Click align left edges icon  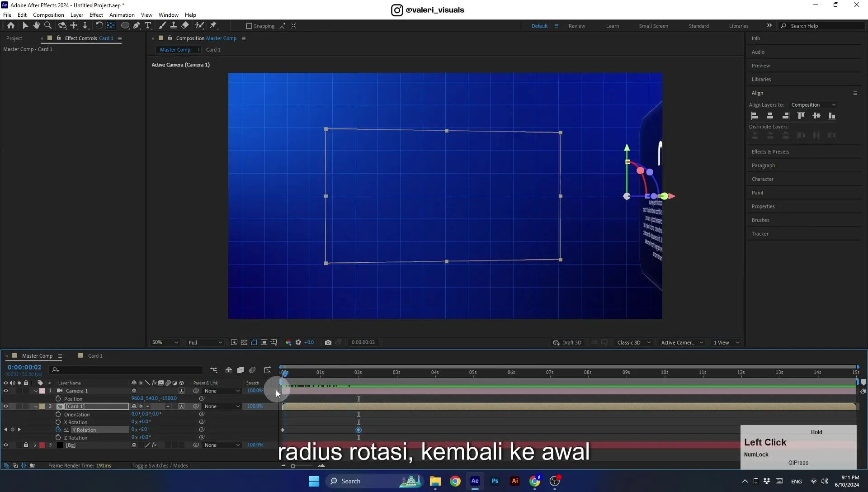pos(755,116)
